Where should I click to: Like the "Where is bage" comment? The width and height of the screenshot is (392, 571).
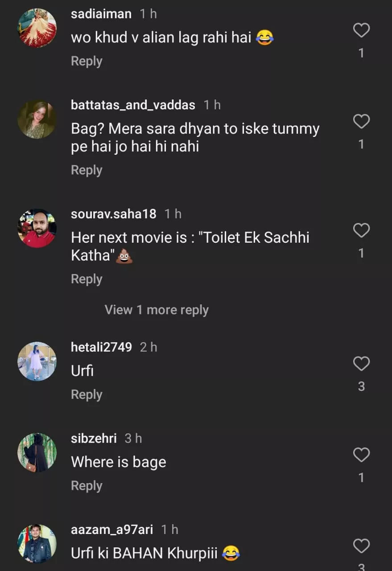coord(361,455)
